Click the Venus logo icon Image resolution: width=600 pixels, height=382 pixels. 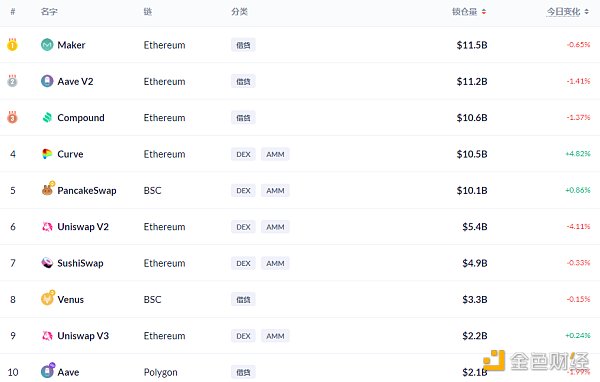(x=48, y=298)
